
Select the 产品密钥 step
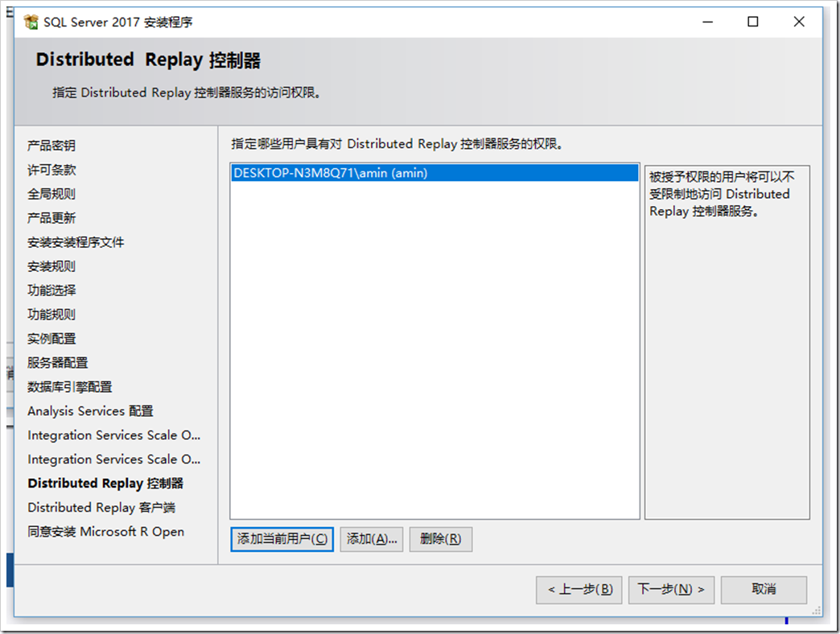51,146
